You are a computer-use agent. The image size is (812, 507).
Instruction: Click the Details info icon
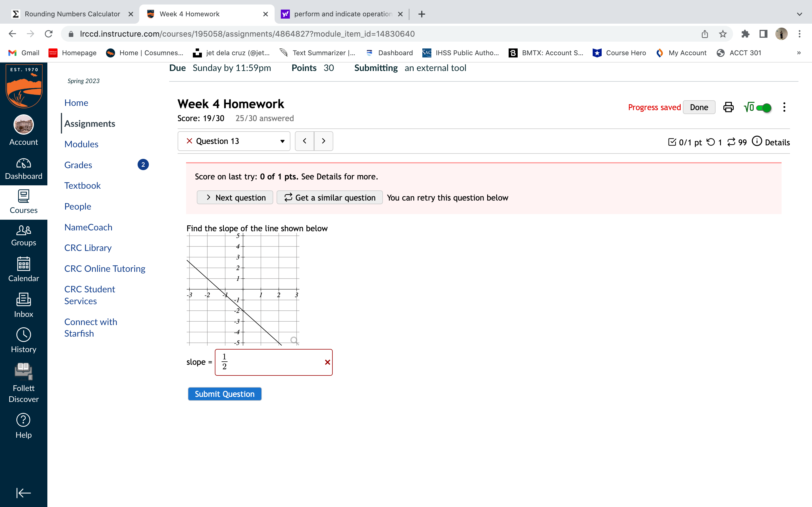(757, 141)
